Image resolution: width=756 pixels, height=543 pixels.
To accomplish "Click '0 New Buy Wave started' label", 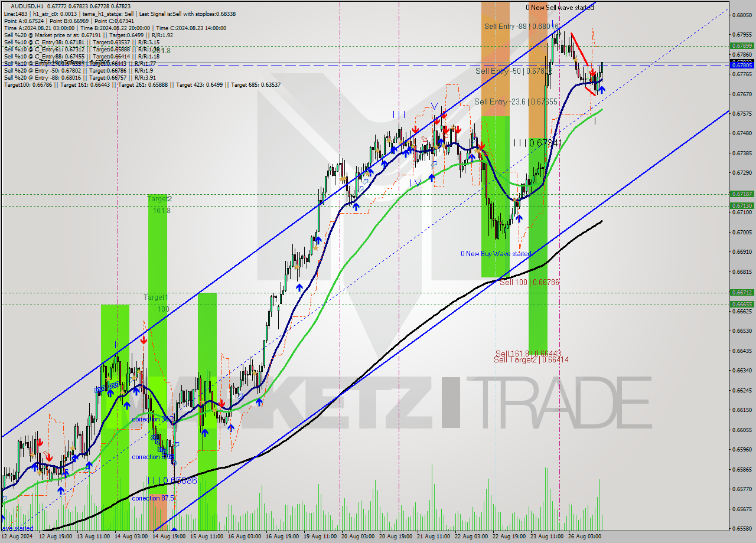I will [x=496, y=254].
